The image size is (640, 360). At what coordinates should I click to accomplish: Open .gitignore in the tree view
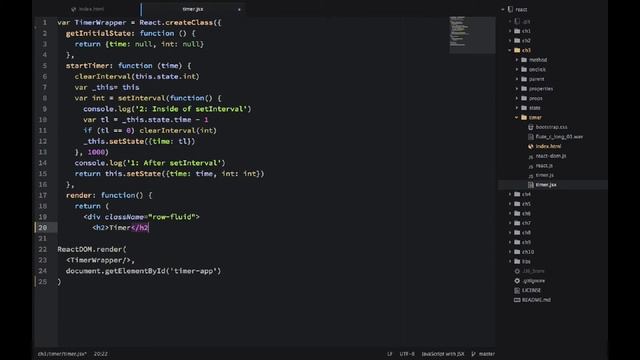point(533,281)
